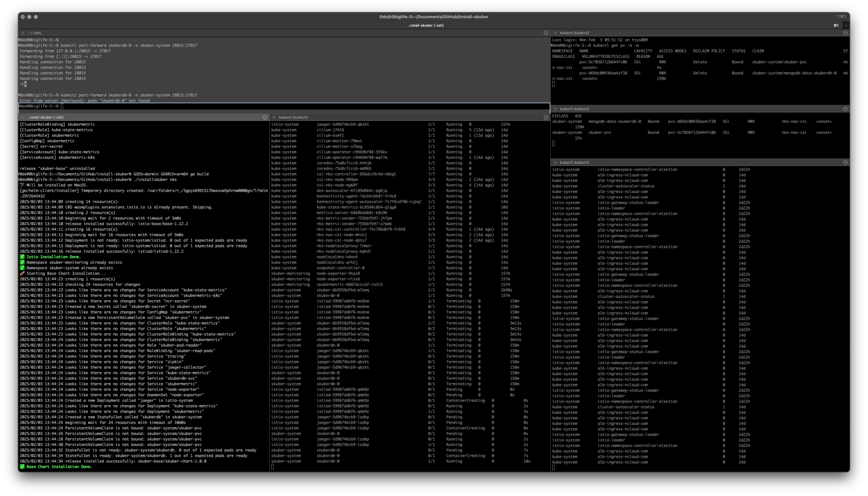Image resolution: width=868 pixels, height=496 pixels.
Task: Close the install-skuber split pane
Action: pos(23,117)
